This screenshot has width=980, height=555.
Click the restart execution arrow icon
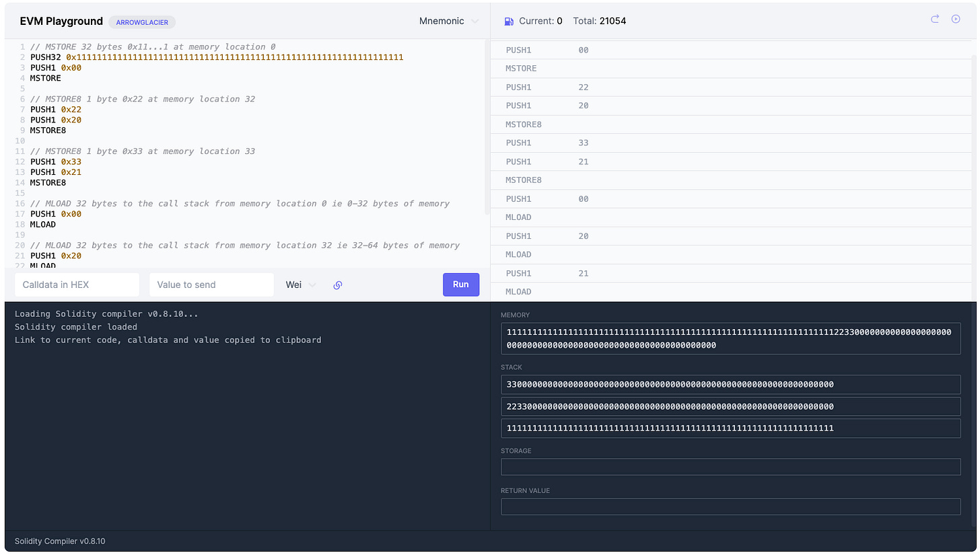coord(934,20)
